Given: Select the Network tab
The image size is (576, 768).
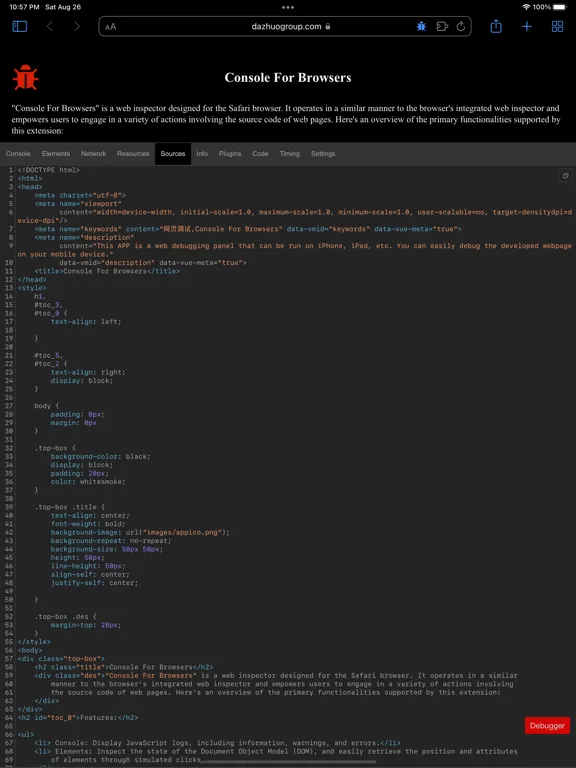Looking at the screenshot, I should (94, 154).
